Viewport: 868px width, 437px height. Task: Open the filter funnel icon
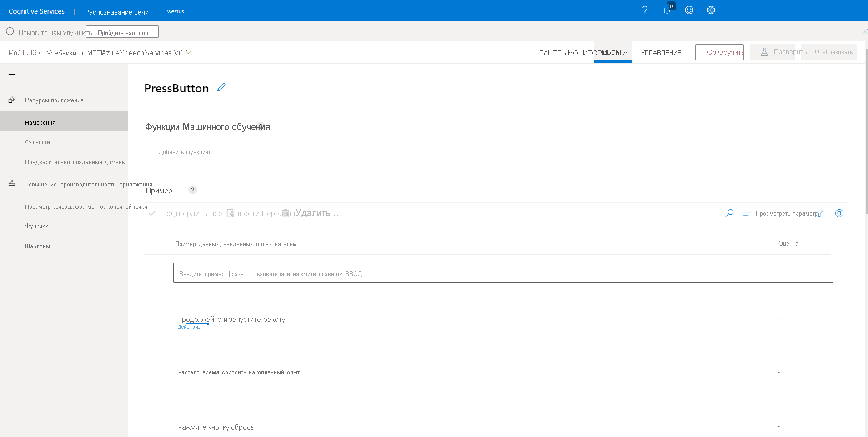click(x=819, y=213)
